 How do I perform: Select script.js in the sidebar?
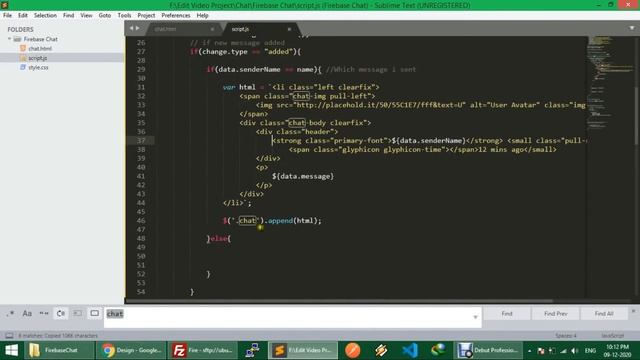[x=38, y=58]
